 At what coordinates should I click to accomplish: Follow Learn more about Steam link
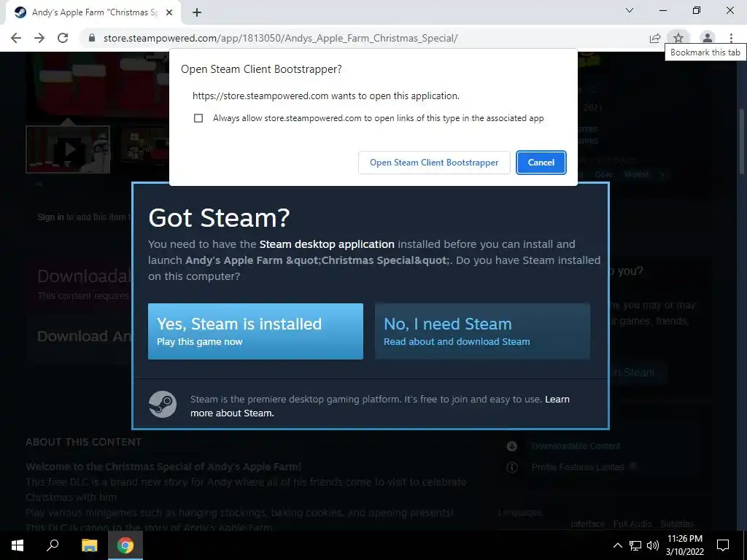click(380, 406)
